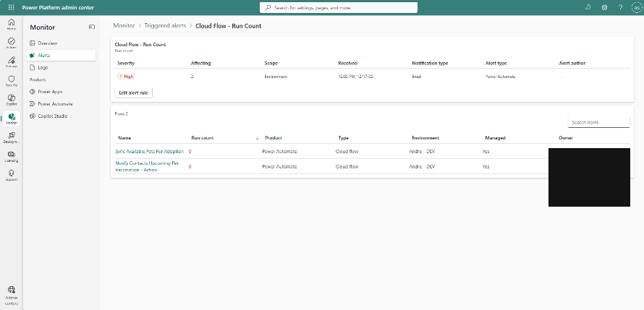The image size is (644, 310).
Task: Open Actions in the left rail
Action: [x=12, y=43]
